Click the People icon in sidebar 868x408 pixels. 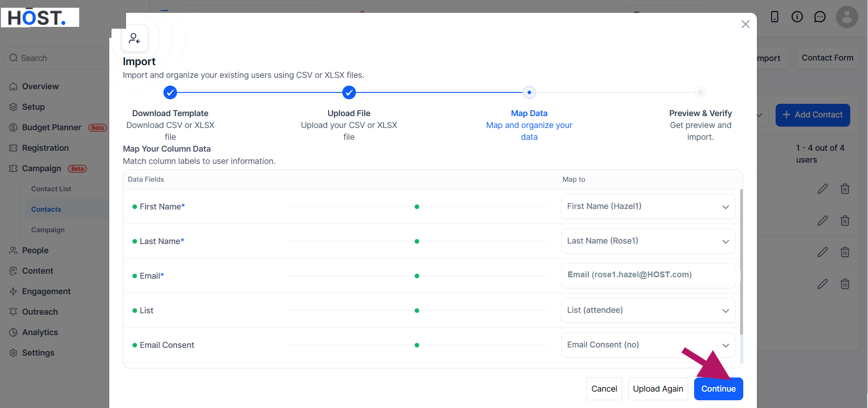13,250
